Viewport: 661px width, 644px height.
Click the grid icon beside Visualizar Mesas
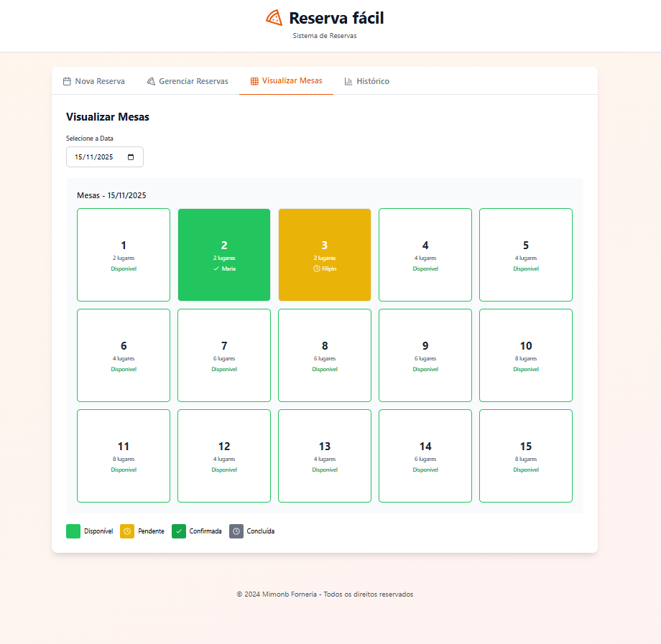click(x=254, y=81)
